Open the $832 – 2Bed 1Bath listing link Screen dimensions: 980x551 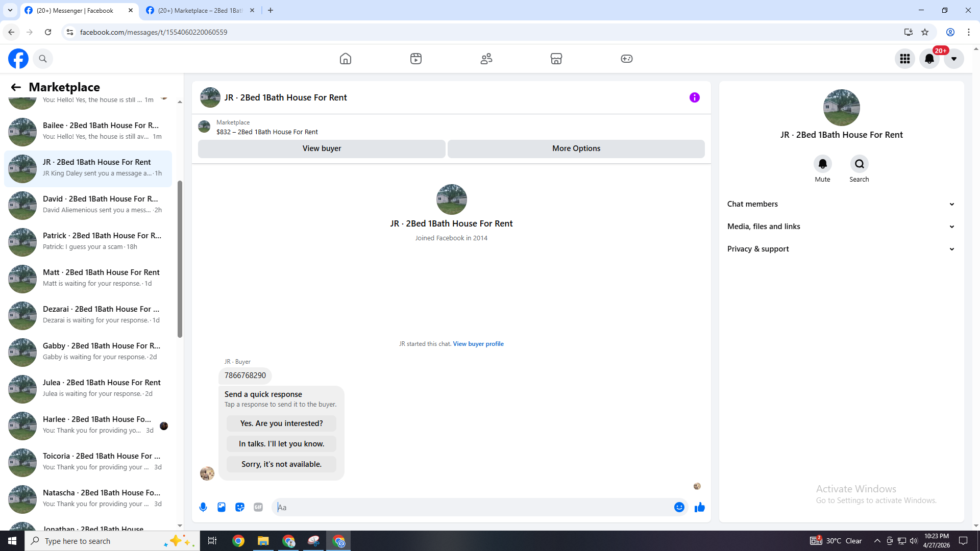[267, 132]
